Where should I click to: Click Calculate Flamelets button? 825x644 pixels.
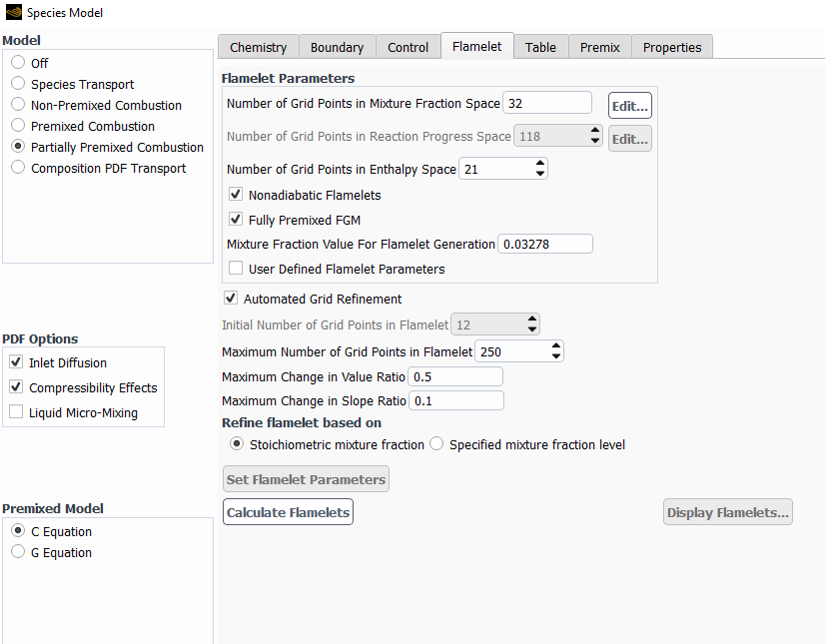[288, 512]
